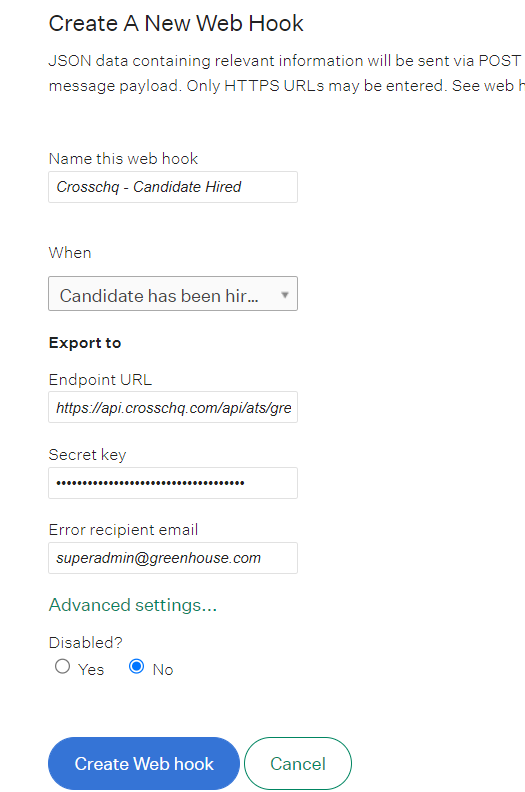Click the dropdown arrow on the When selector
This screenshot has width=525, height=792.
[x=284, y=294]
